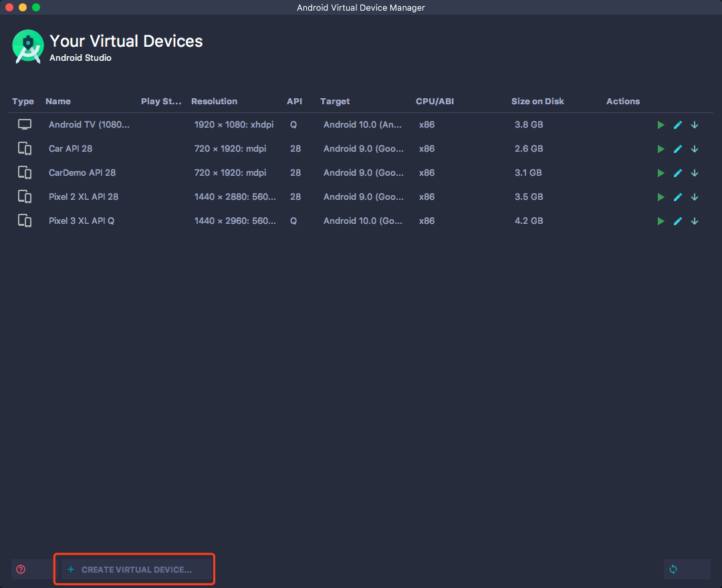
Task: Click the 1920 × 1080: xhdpi resolution cell
Action: (234, 125)
